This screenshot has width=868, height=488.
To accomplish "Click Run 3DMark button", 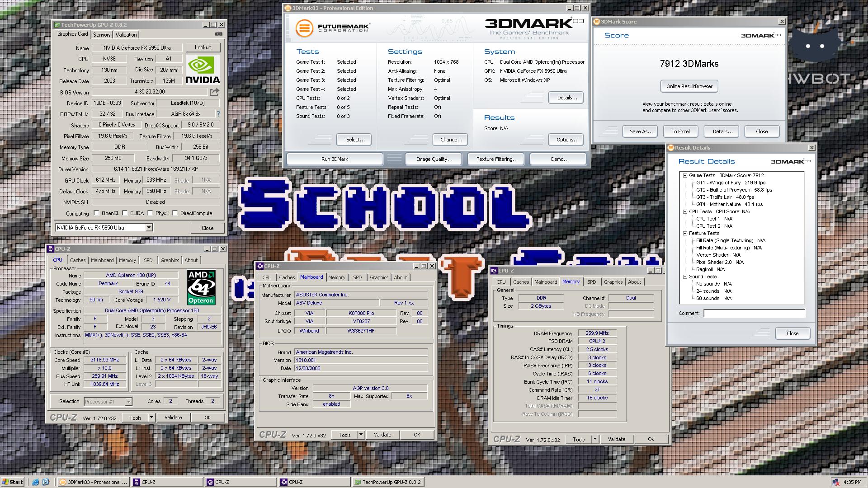I will tap(335, 159).
